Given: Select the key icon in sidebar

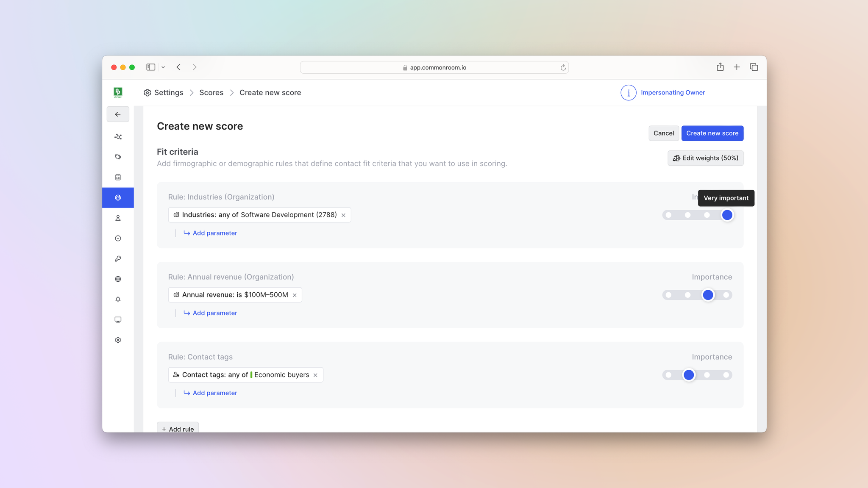Looking at the screenshot, I should coord(118,259).
